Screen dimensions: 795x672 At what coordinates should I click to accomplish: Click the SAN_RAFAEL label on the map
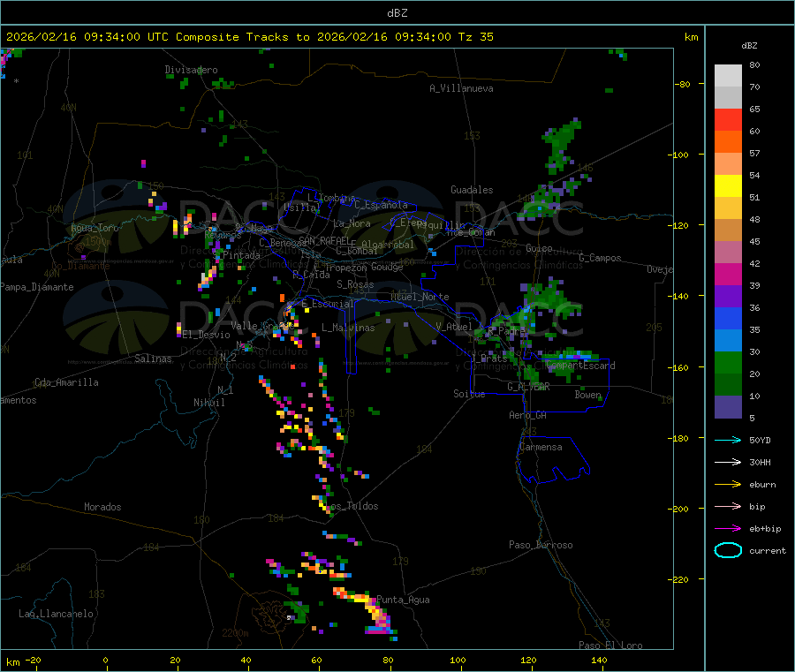click(x=324, y=240)
